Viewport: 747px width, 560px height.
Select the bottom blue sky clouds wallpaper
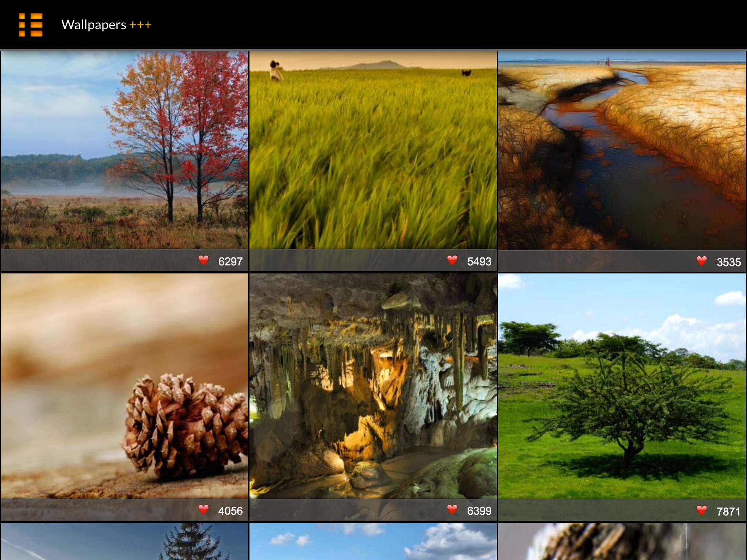(x=373, y=542)
